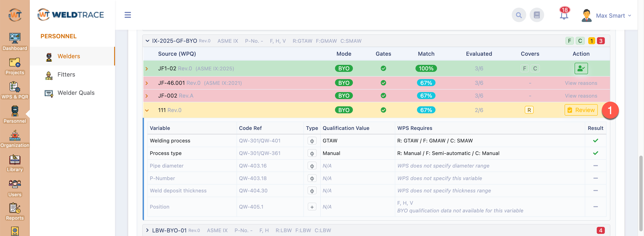Screen dimensions: 644x236
Task: Toggle the hamburger menu sidebar
Action: (x=128, y=15)
